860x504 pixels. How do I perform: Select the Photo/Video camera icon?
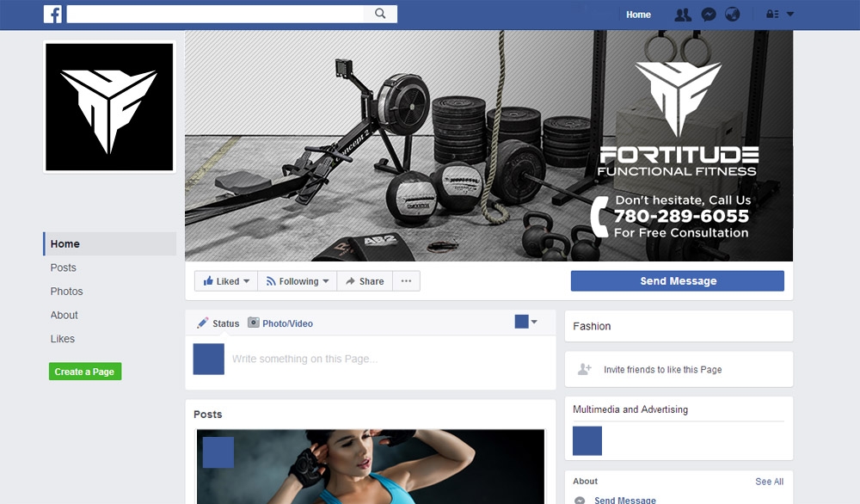(x=254, y=323)
